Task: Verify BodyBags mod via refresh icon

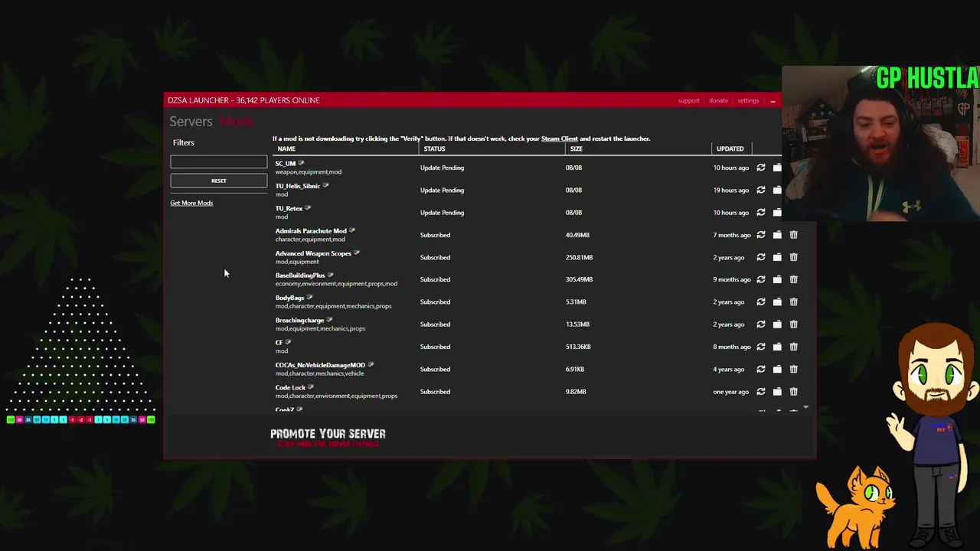Action: [x=760, y=302]
